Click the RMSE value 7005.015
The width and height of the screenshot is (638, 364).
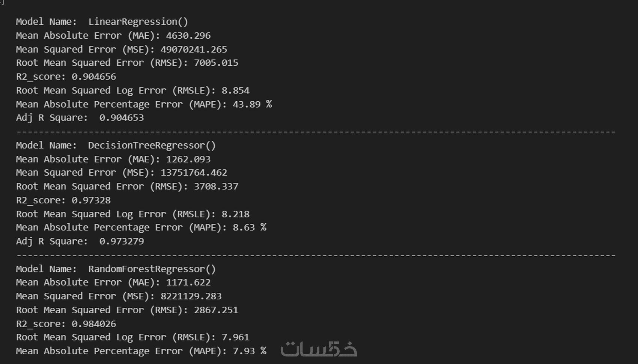click(216, 63)
